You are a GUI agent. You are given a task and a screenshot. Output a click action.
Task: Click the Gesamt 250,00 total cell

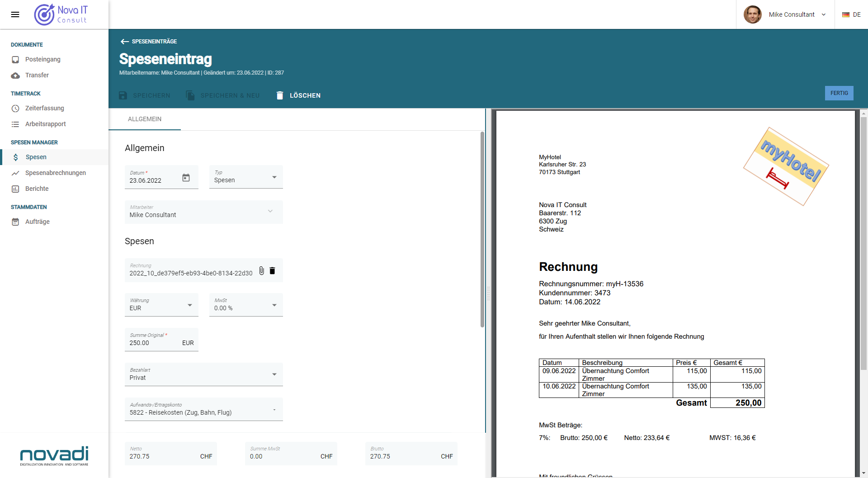tap(737, 403)
